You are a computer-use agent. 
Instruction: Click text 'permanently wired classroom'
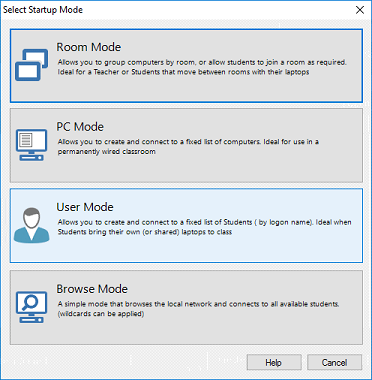coord(107,152)
